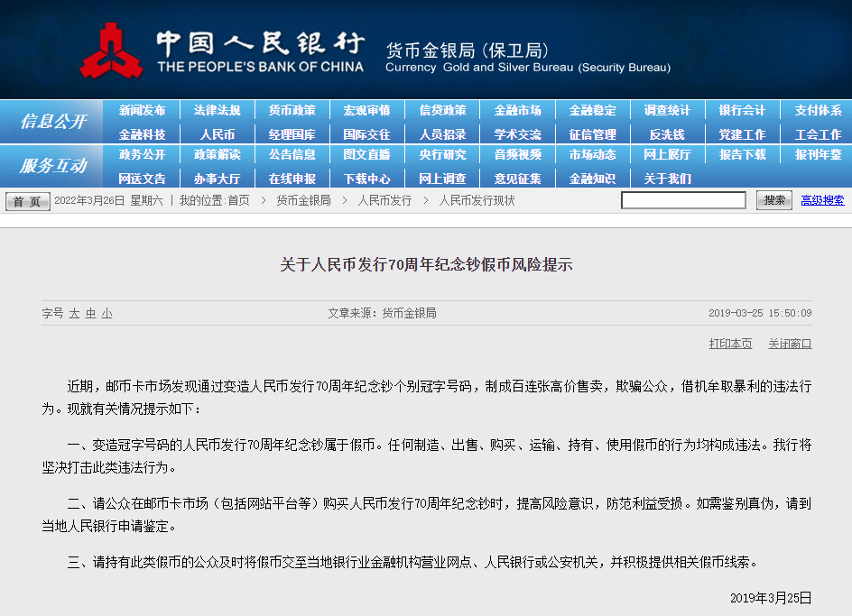
Task: Open the 政务公开 menu item
Action: (x=142, y=154)
